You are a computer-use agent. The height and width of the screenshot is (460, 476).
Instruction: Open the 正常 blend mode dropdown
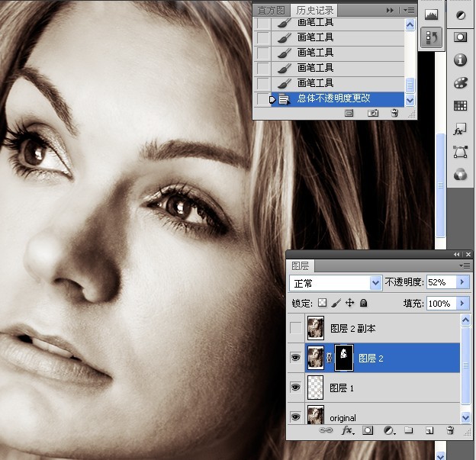pos(336,283)
